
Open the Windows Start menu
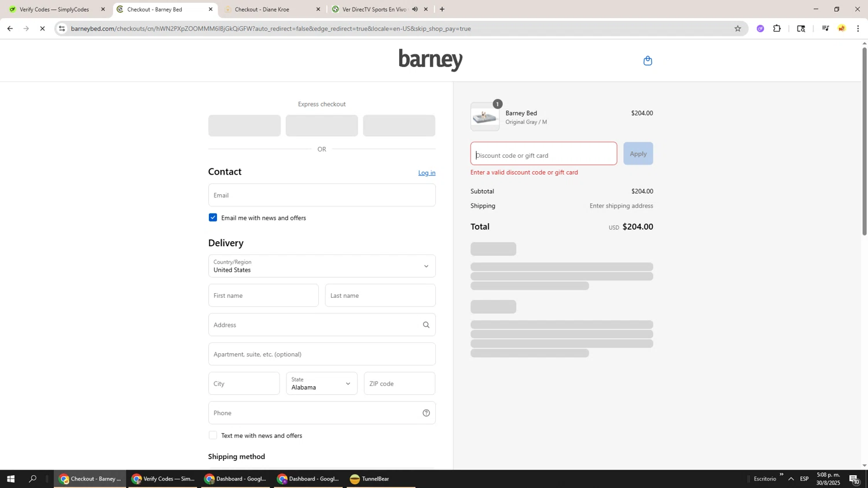coord(10,479)
